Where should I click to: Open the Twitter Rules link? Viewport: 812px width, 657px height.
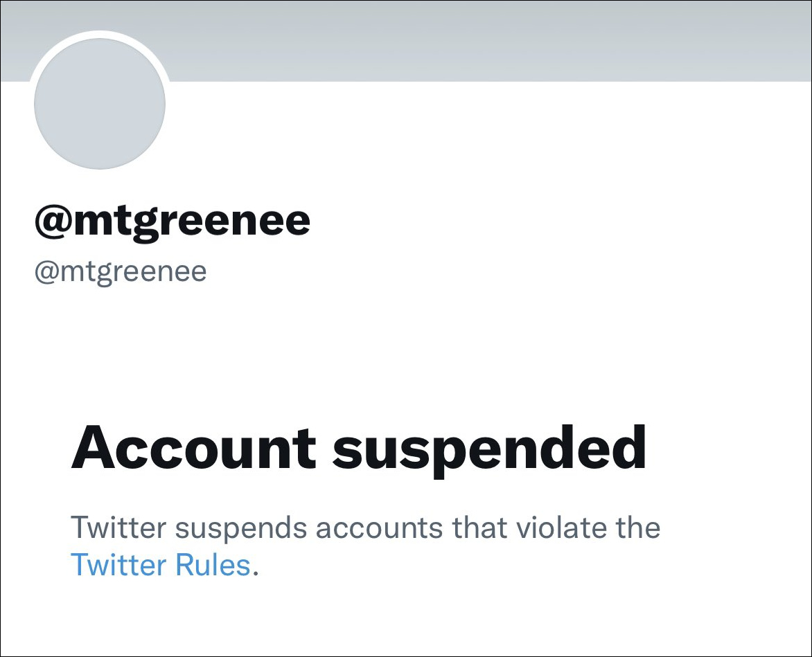coord(160,566)
